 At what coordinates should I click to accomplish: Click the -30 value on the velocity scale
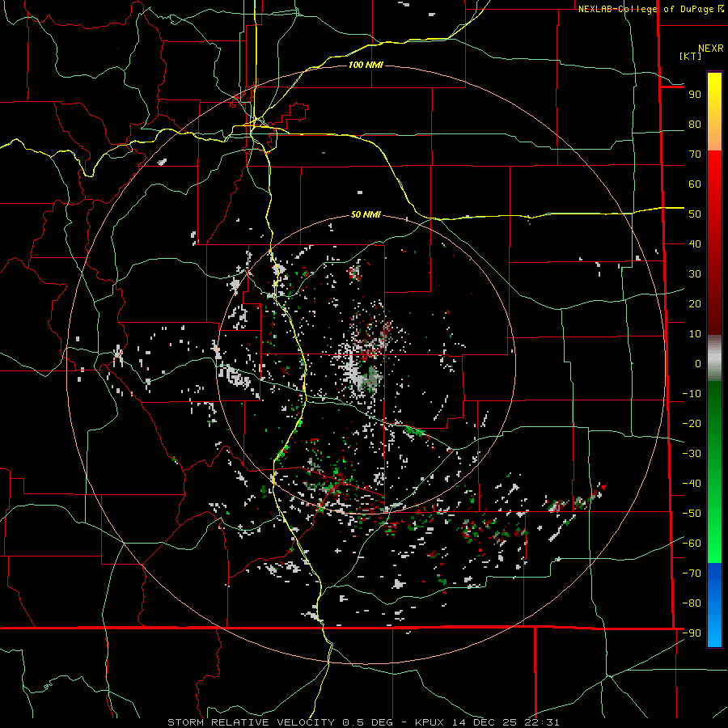(x=692, y=454)
